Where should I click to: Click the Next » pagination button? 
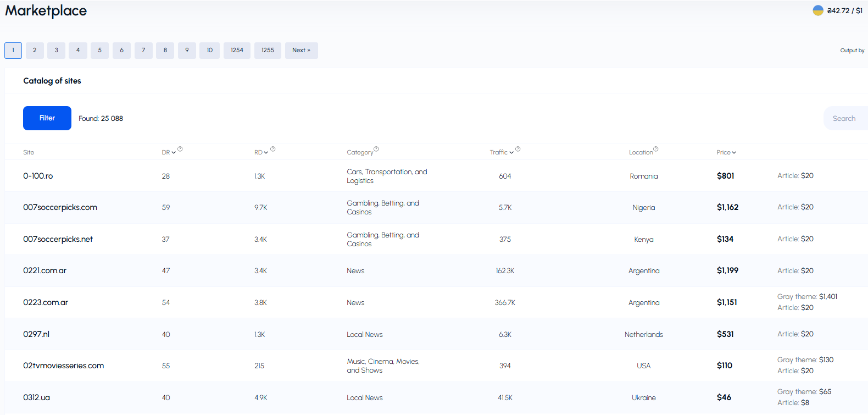[x=301, y=51]
